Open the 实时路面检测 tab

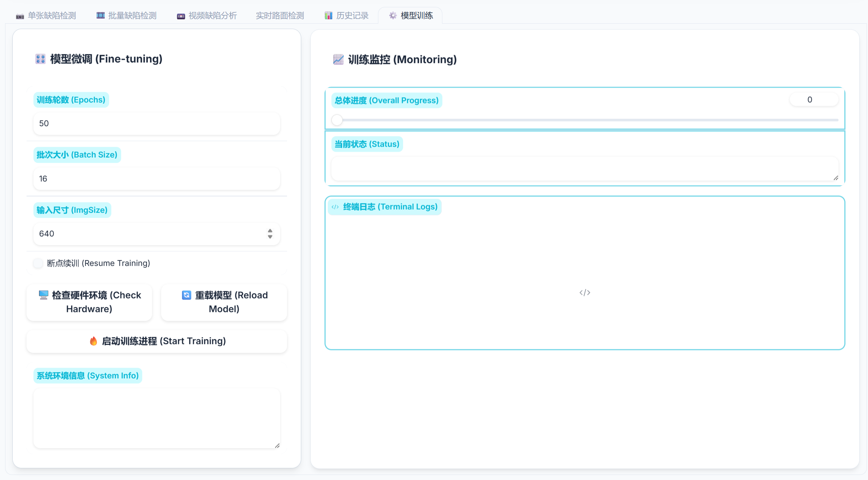[280, 16]
